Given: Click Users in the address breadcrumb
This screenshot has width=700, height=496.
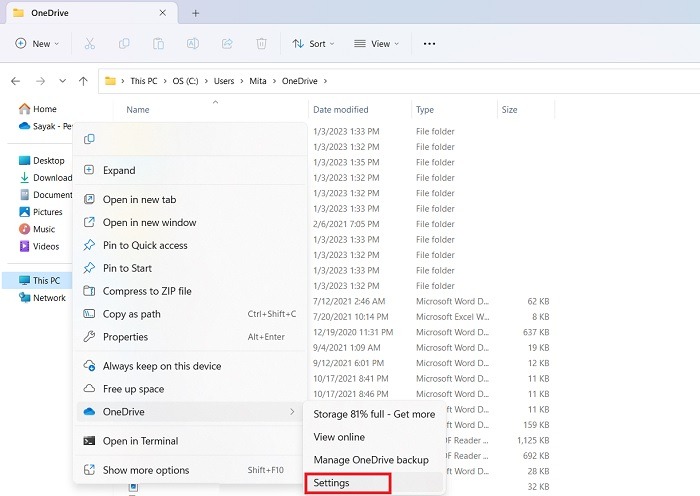Looking at the screenshot, I should 224,81.
